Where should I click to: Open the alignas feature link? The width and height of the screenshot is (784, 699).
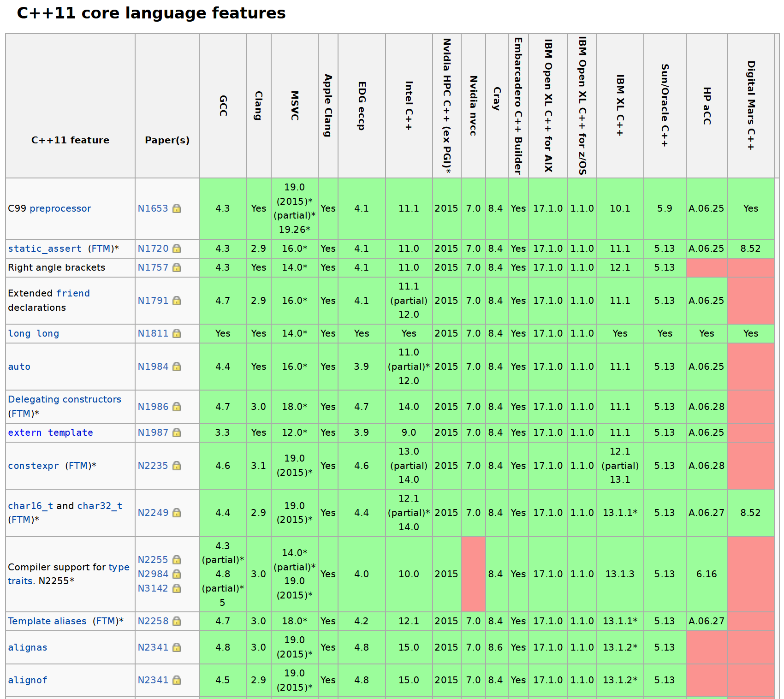(28, 647)
